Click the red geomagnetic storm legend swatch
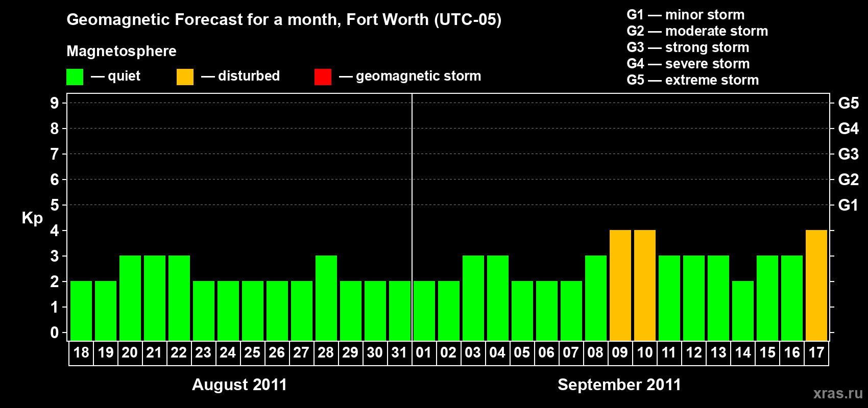This screenshot has width=868, height=408. point(323,77)
